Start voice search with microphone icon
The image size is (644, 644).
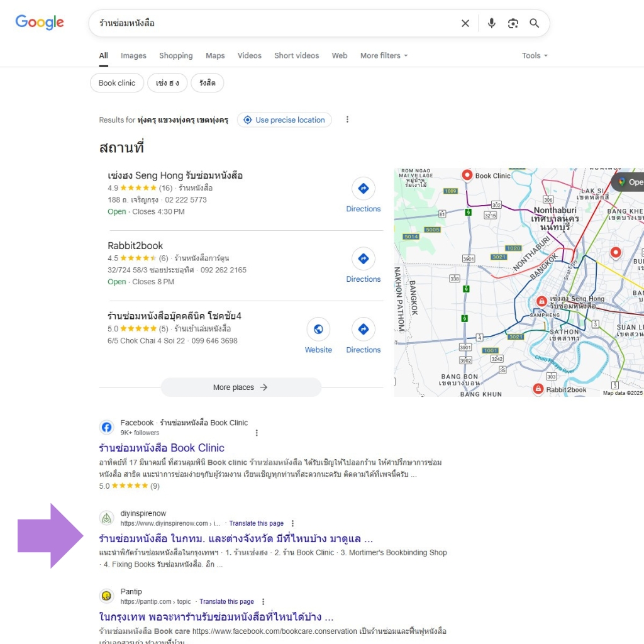pos(491,23)
